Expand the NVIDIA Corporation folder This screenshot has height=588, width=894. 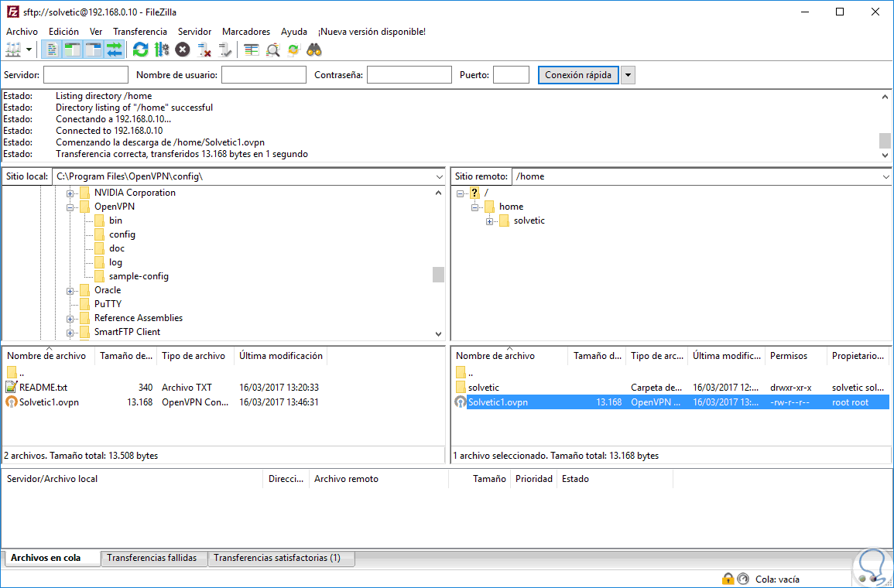tap(70, 193)
